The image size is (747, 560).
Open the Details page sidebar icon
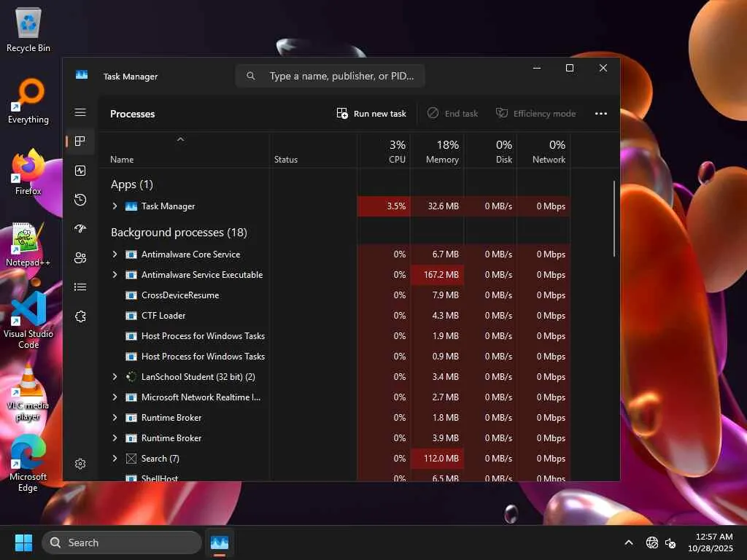tap(80, 287)
